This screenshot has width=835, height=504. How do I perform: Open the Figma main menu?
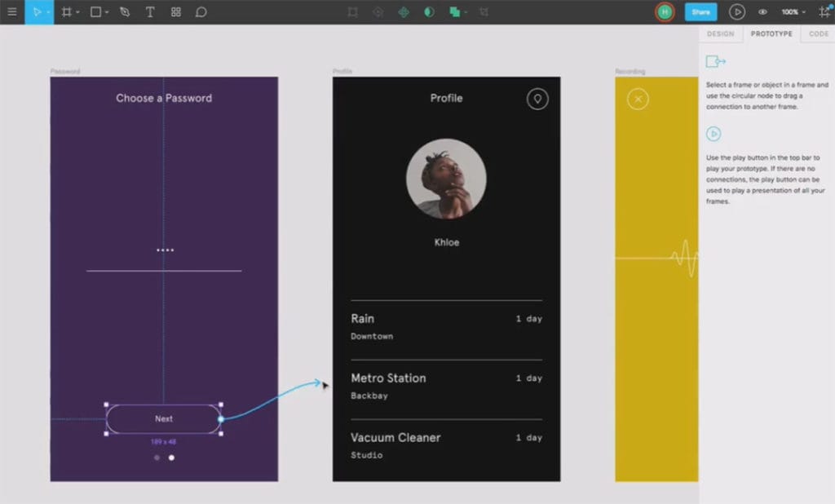coord(11,11)
